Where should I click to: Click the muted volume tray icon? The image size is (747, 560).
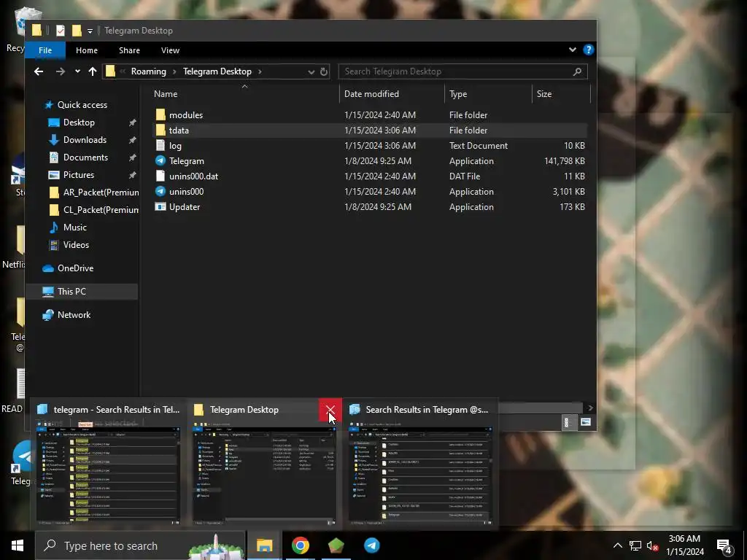(x=652, y=545)
